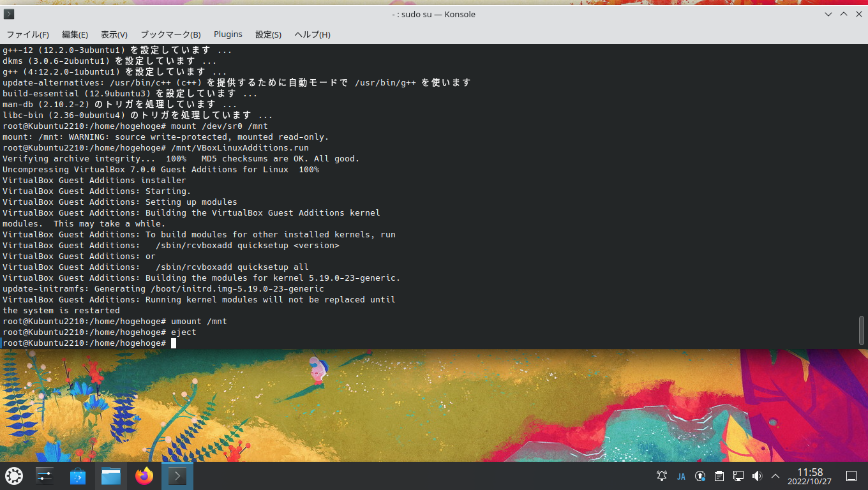
Task: Open the clipboard tray icon
Action: click(x=719, y=476)
